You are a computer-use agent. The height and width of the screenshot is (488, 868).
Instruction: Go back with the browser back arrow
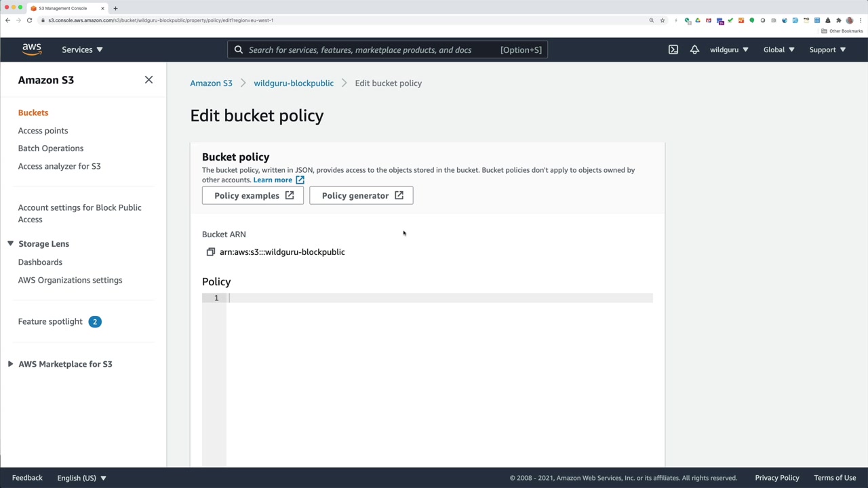coord(8,20)
